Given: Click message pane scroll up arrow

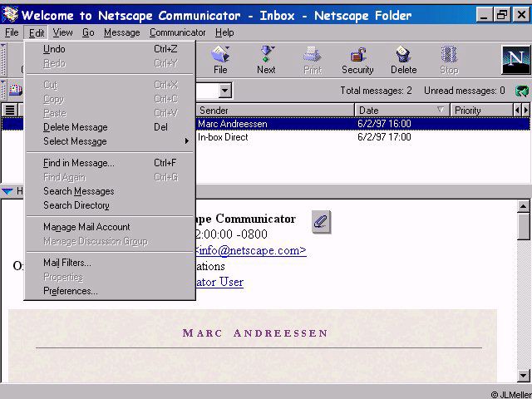Looking at the screenshot, I should coord(524,206).
